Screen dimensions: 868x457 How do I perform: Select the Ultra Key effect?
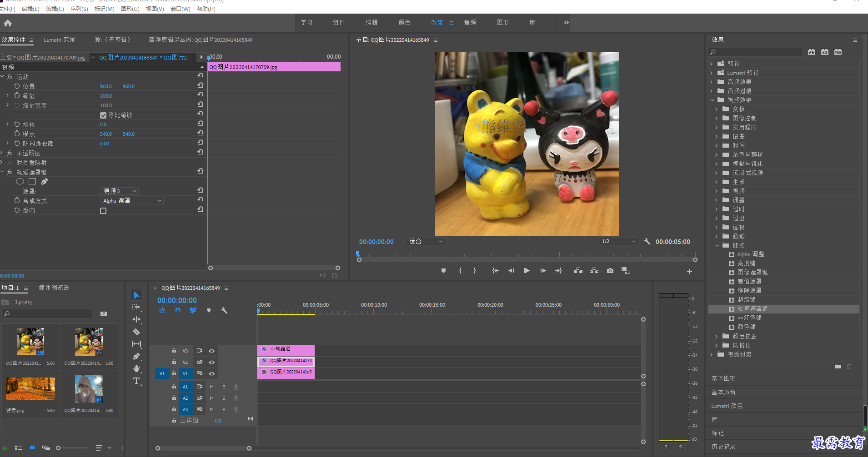(x=747, y=299)
